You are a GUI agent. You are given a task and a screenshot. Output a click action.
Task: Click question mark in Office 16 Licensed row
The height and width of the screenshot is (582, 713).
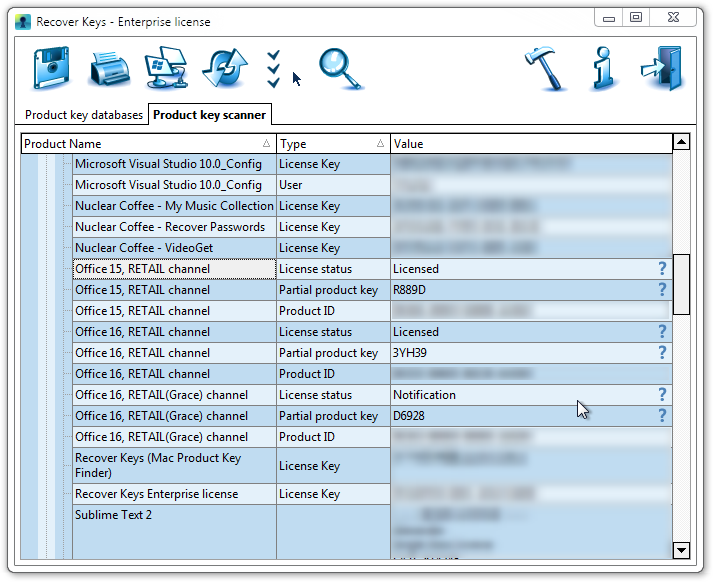662,331
